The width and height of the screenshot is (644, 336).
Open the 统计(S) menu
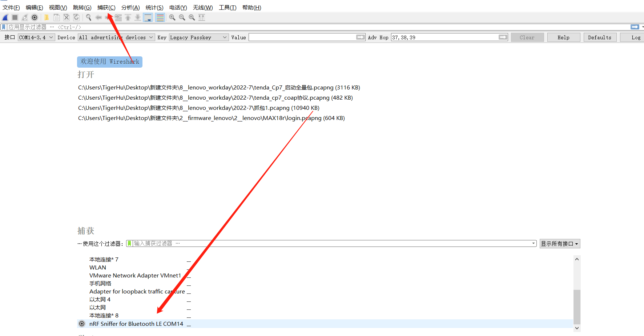pyautogui.click(x=154, y=8)
